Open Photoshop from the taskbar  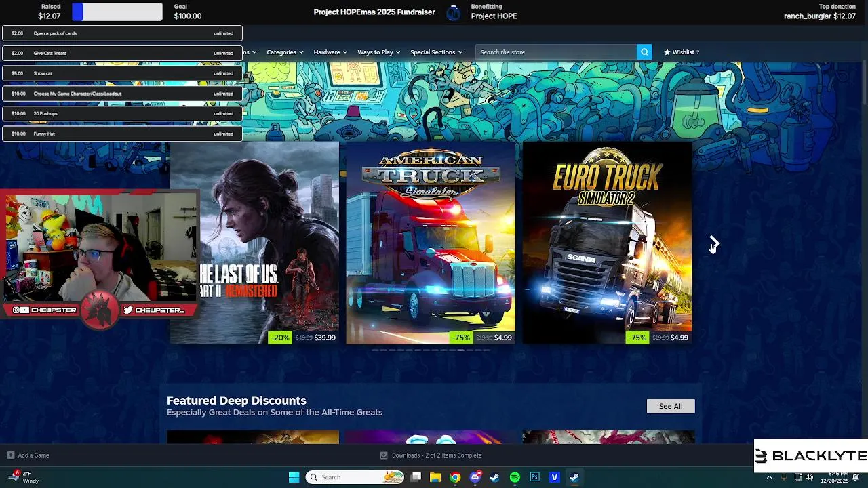pyautogui.click(x=534, y=477)
